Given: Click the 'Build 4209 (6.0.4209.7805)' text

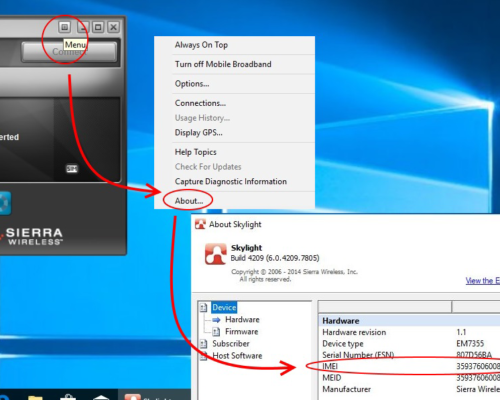Looking at the screenshot, I should point(275,258).
